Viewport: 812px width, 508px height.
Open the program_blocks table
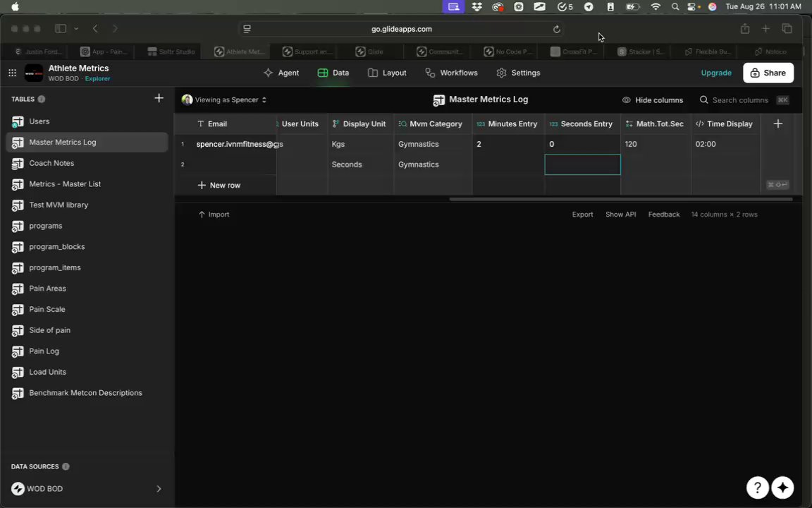coord(87,247)
